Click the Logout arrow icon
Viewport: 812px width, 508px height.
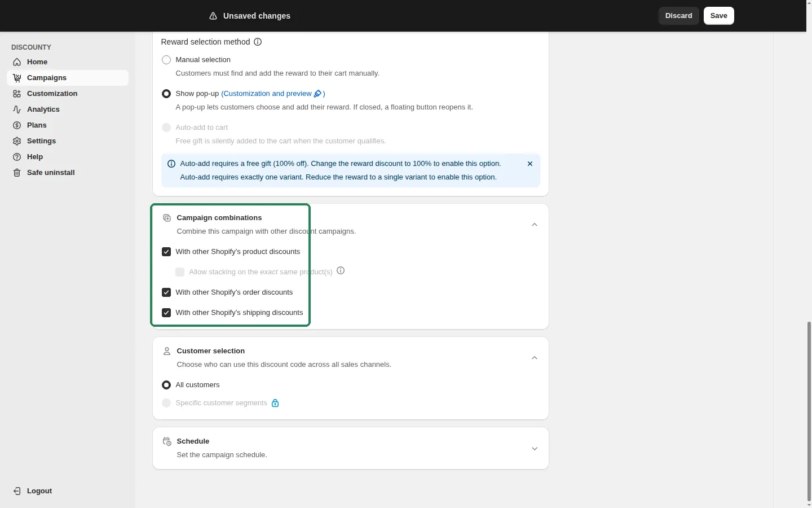[17, 491]
